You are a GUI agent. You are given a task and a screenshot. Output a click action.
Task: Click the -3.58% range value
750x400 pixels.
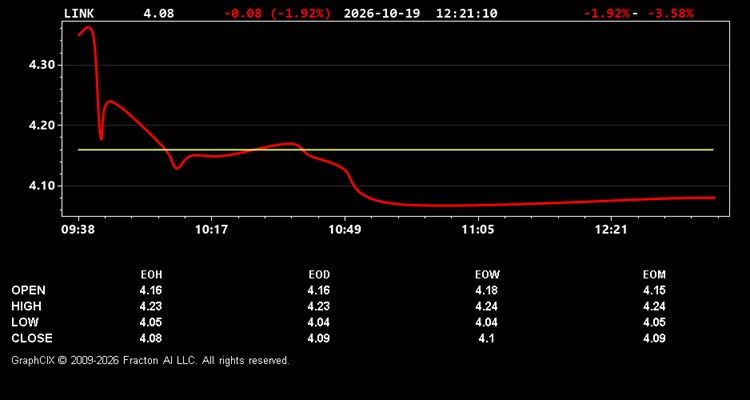(x=670, y=13)
